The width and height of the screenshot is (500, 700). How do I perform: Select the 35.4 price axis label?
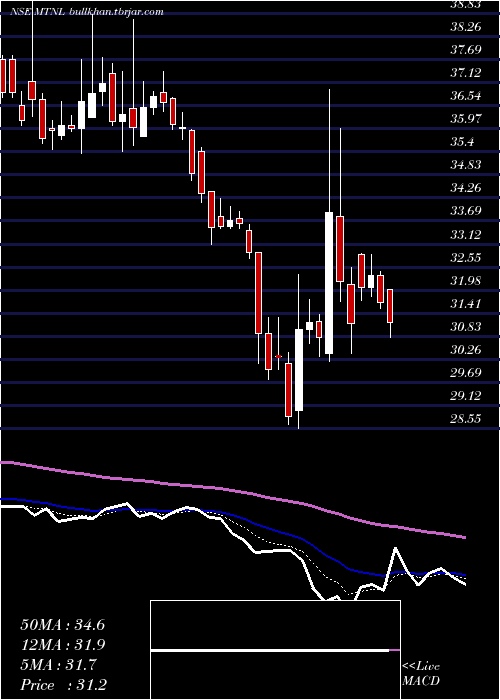point(462,142)
